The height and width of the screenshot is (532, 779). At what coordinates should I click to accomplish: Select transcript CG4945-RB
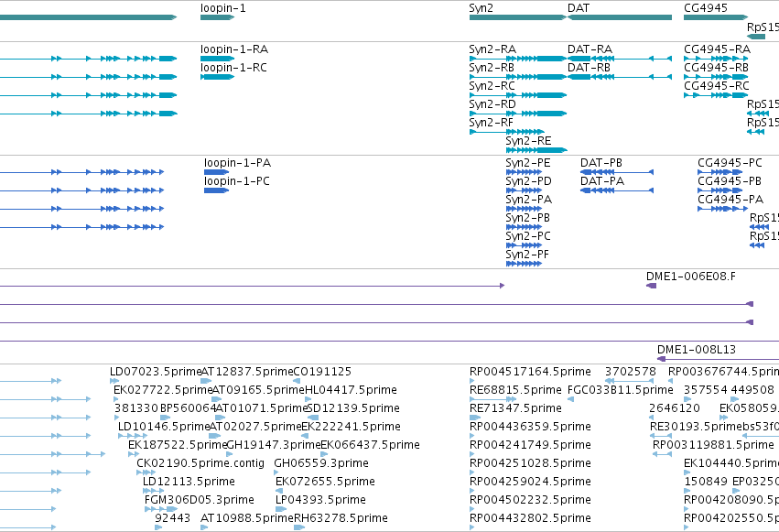tap(716, 77)
